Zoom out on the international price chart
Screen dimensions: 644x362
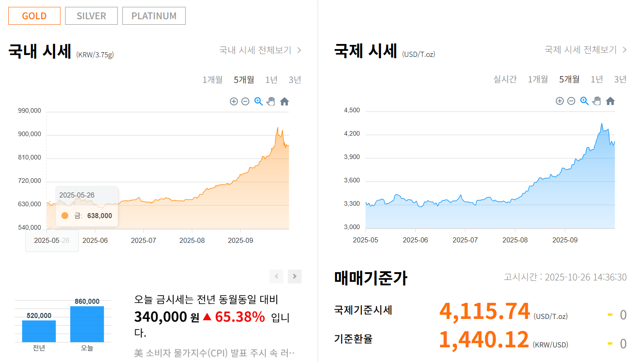[572, 101]
